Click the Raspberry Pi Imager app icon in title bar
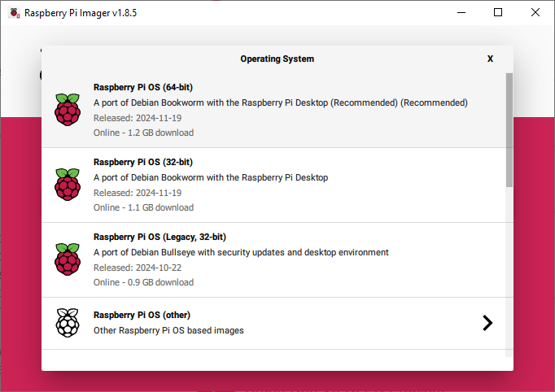Screen dimensions: 555x392 [14, 13]
